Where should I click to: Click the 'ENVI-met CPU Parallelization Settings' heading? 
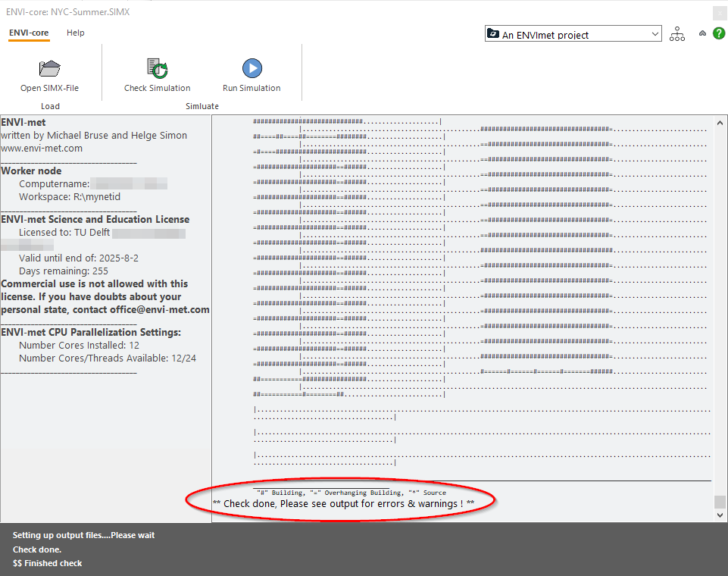[x=91, y=332]
